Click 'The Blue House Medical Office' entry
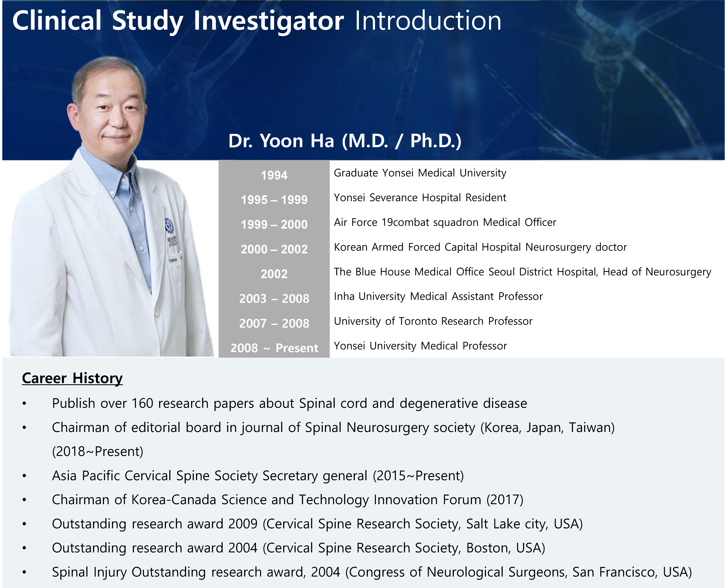 pos(522,272)
